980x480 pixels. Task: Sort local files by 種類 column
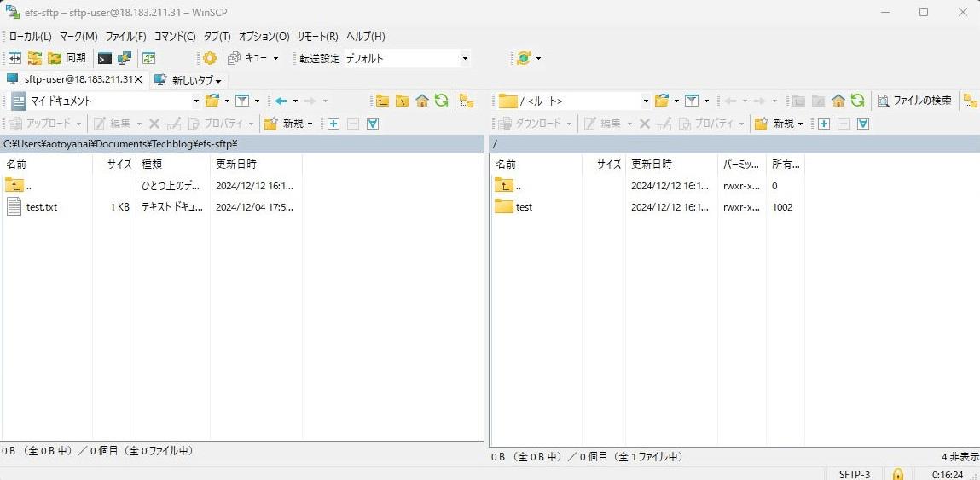point(173,165)
